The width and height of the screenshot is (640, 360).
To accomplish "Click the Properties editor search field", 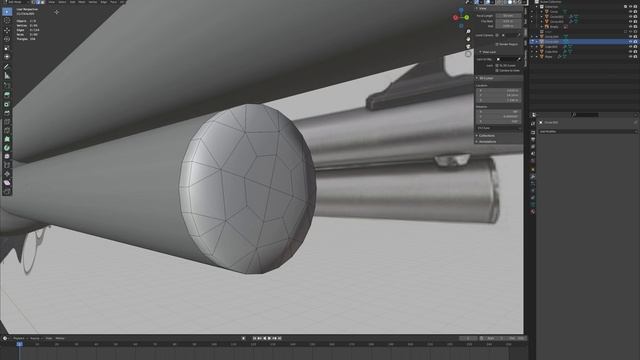I will point(586,115).
